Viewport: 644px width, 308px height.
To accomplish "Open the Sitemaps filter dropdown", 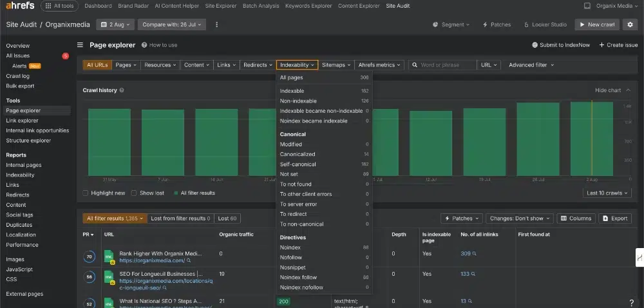I will (336, 65).
